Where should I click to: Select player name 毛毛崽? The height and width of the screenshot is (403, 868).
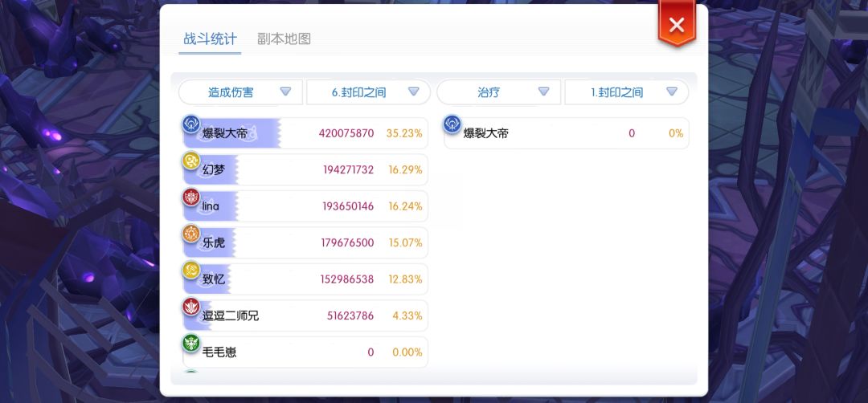[x=219, y=352]
